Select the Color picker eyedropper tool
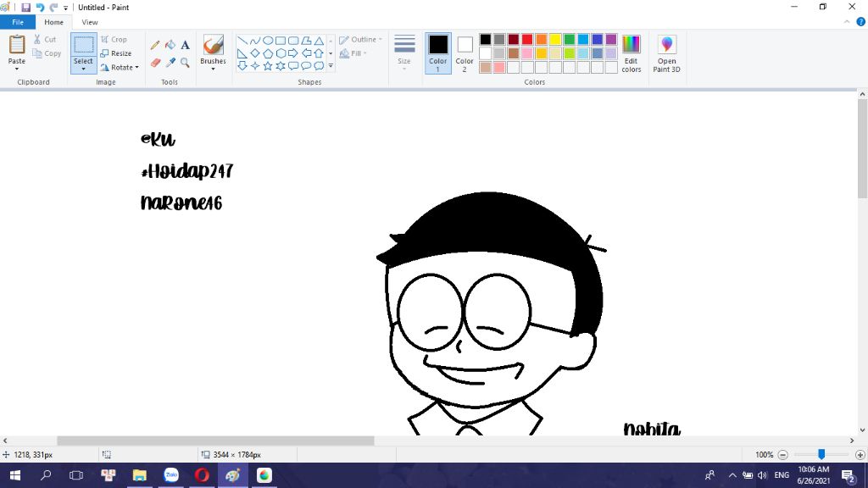Viewport: 868px width, 488px height. click(170, 63)
